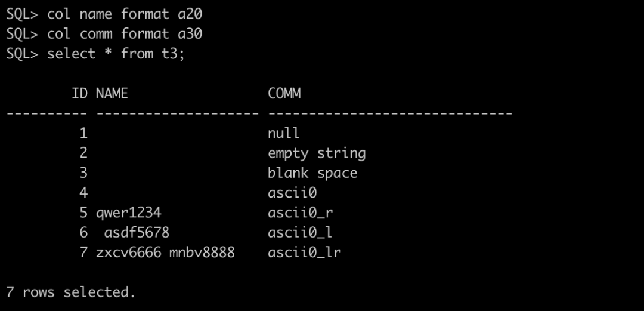Viewport: 644px width, 311px height.
Task: Click the 'blank space' comment text
Action: [x=312, y=173]
